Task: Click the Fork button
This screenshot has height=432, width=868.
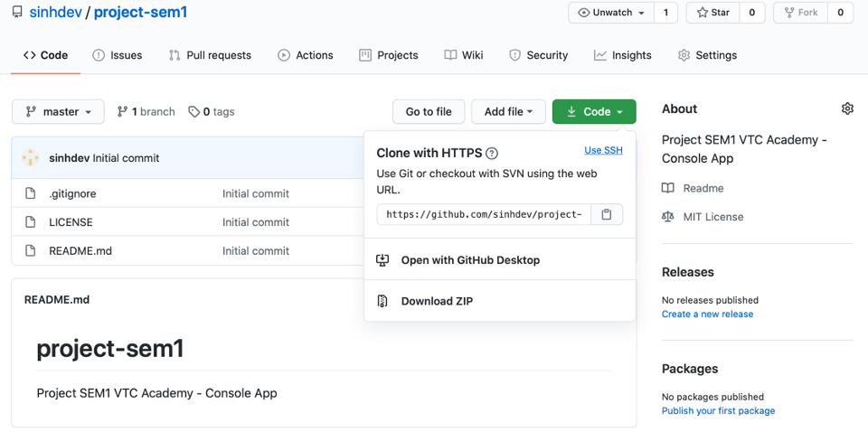Action: tap(800, 13)
